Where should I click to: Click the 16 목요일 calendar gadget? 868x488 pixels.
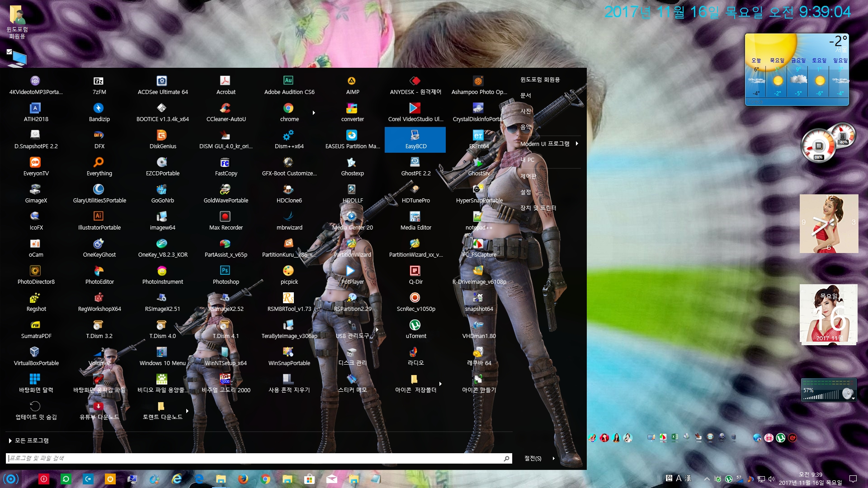(x=829, y=314)
